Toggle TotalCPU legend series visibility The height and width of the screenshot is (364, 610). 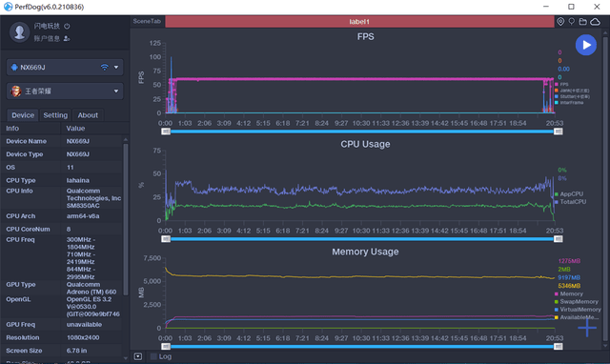pos(570,202)
